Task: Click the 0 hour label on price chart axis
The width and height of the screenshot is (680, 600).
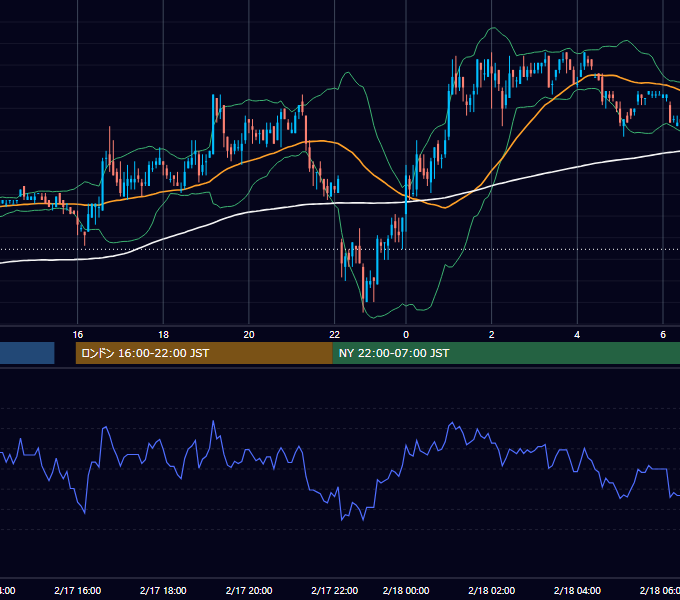Action: (x=406, y=335)
